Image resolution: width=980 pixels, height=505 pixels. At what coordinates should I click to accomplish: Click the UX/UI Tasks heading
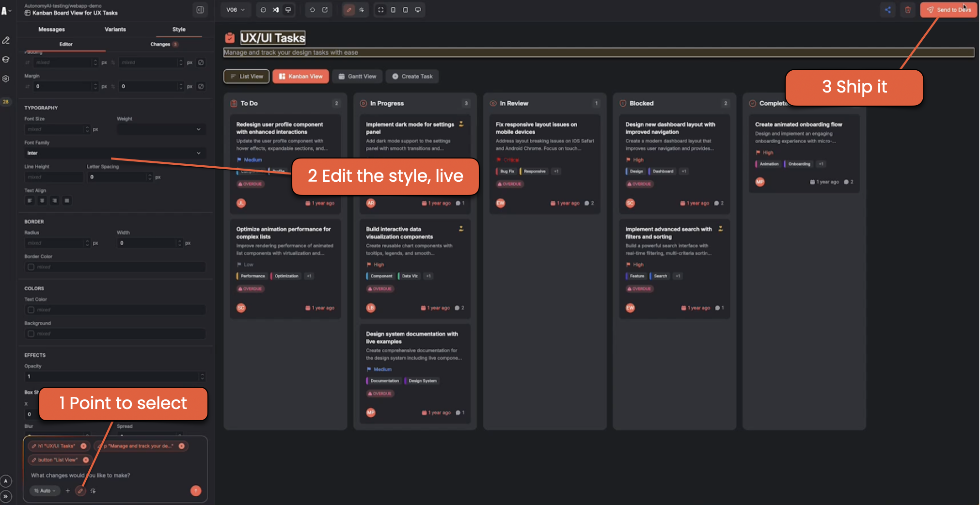273,38
